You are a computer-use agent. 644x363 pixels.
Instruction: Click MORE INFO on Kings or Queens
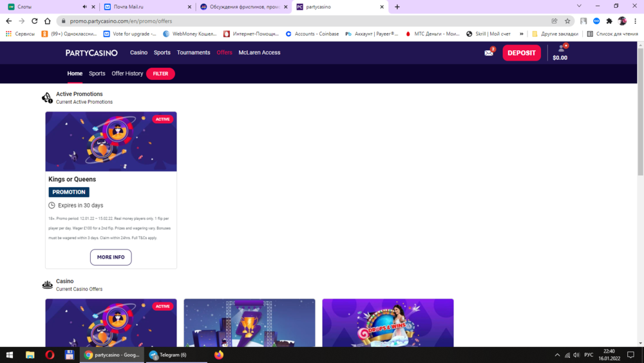[111, 257]
